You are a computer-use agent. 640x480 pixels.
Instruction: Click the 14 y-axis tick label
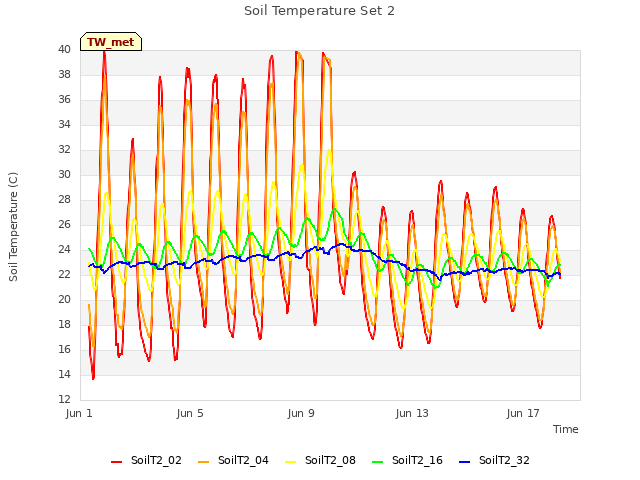coord(64,374)
